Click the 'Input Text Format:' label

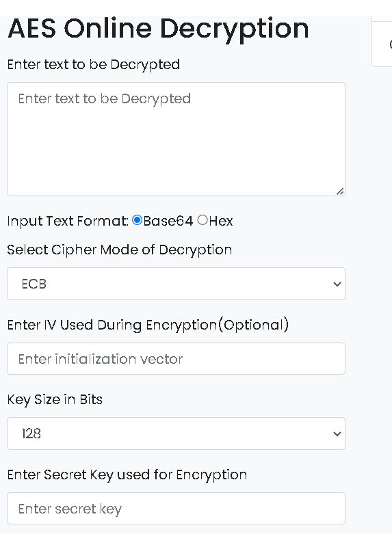pyautogui.click(x=68, y=221)
